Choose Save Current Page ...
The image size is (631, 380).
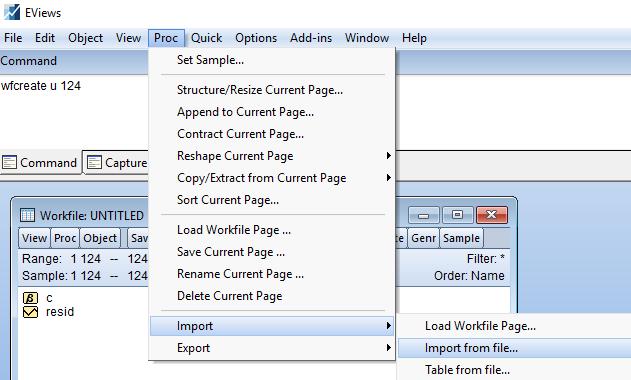(272, 252)
